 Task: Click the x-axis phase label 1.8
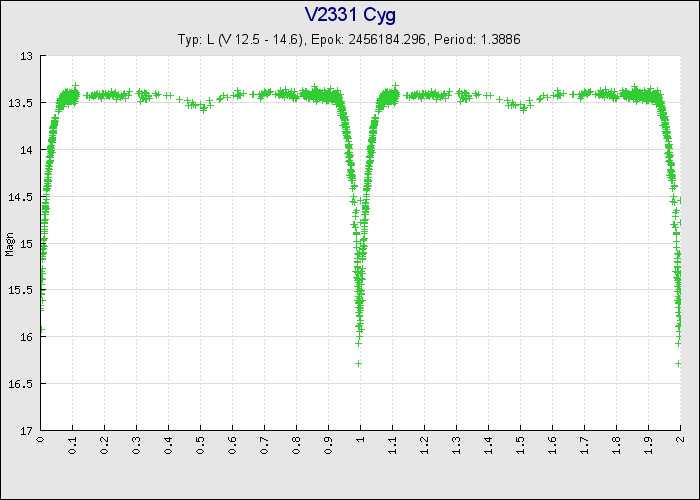pyautogui.click(x=617, y=445)
